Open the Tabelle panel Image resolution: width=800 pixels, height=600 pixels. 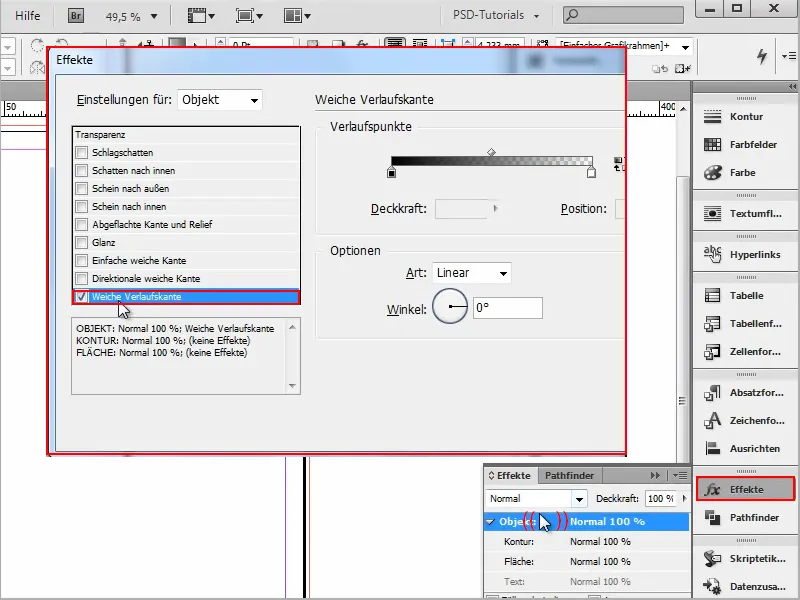coord(745,296)
